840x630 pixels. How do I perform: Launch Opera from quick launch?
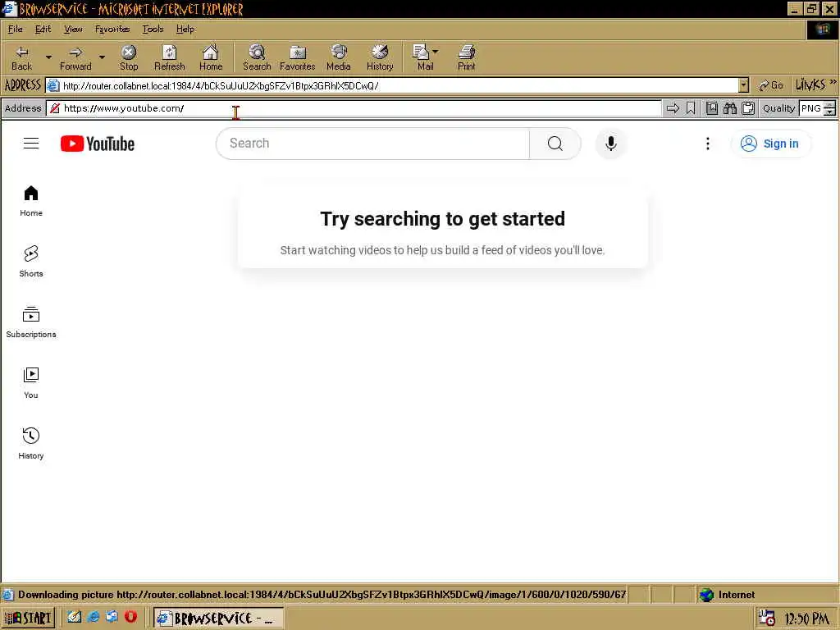coord(130,617)
